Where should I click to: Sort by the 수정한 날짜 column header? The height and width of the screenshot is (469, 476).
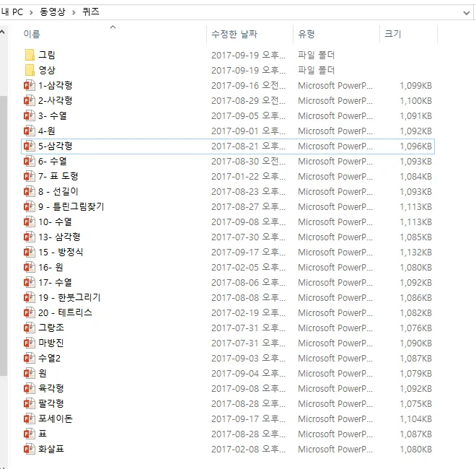[x=234, y=34]
